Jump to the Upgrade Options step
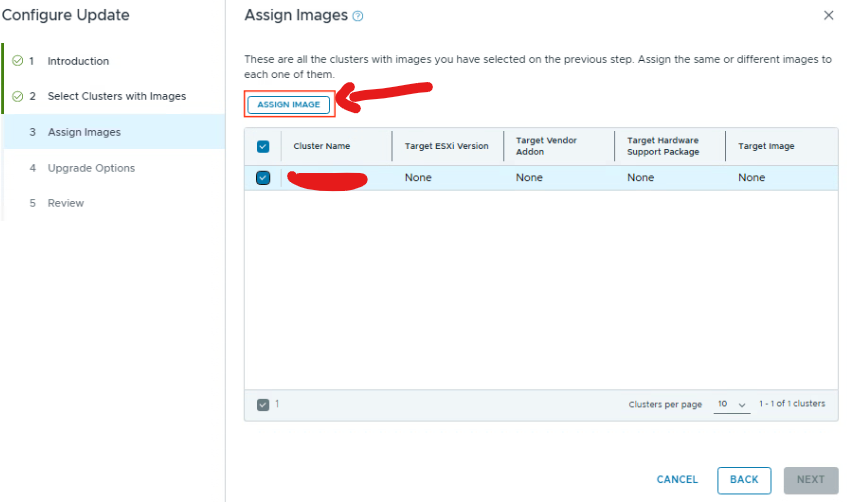Viewport: 847px width, 503px height. [91, 168]
